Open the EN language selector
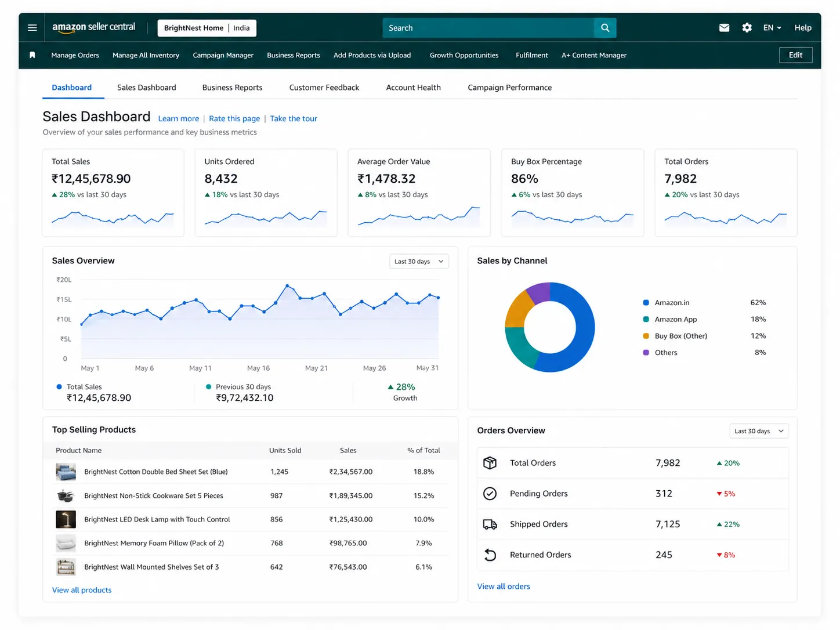Image resolution: width=840 pixels, height=630 pixels. coord(772,28)
